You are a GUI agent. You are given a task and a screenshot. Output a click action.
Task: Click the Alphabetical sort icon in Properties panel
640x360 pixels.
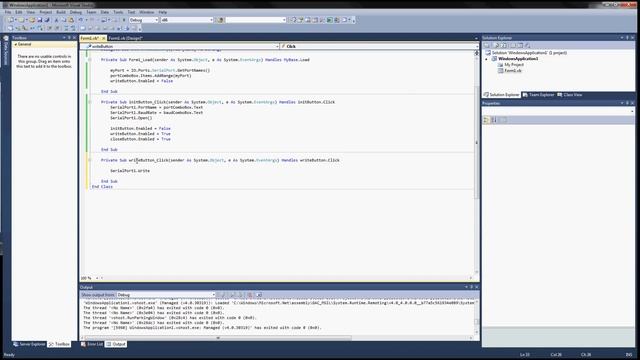pyautogui.click(x=494, y=120)
